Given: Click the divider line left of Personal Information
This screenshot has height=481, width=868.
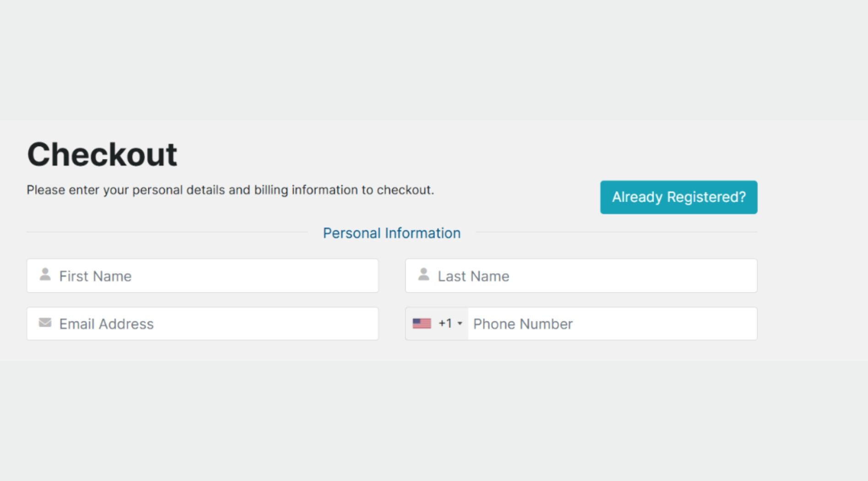Looking at the screenshot, I should [167, 232].
